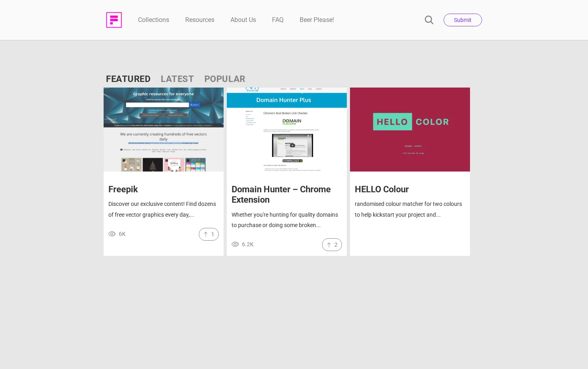This screenshot has height=369, width=588.
Task: Upvote the Domain Hunter card
Action: tap(332, 245)
